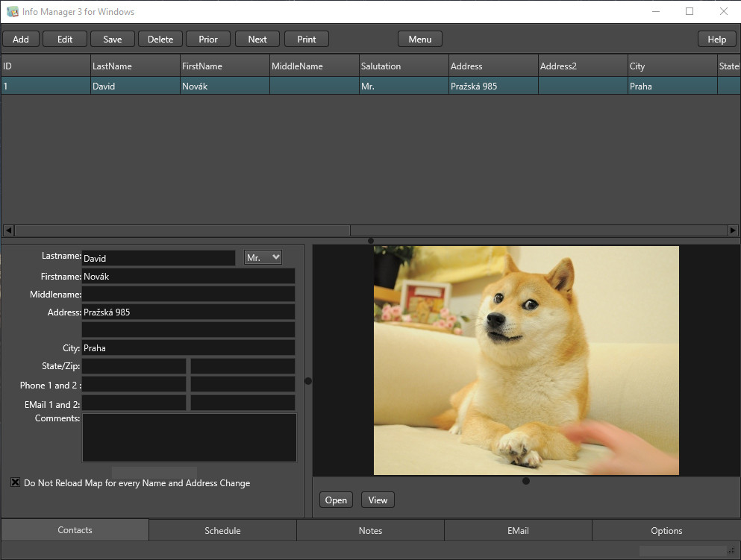Select the Mr. cell in the grid

coord(404,86)
